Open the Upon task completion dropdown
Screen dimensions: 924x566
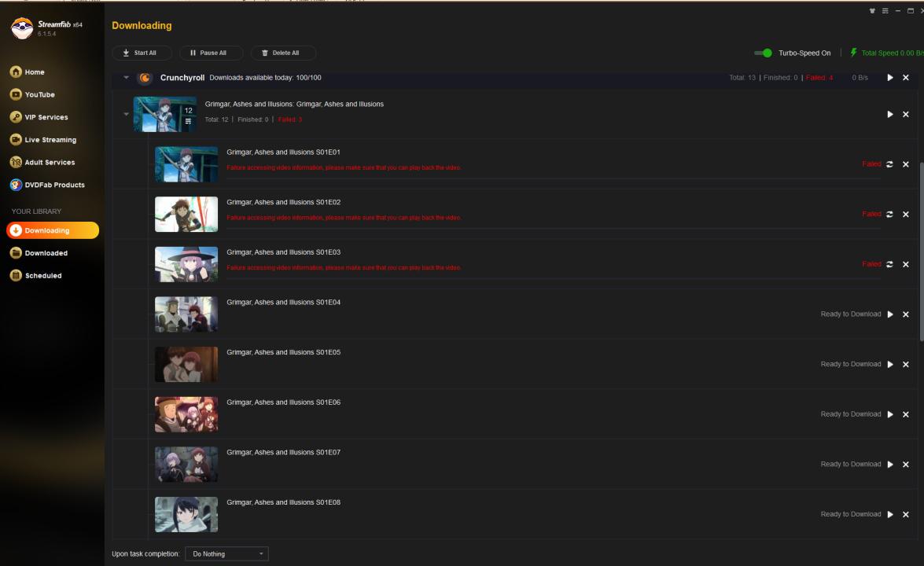tap(227, 553)
